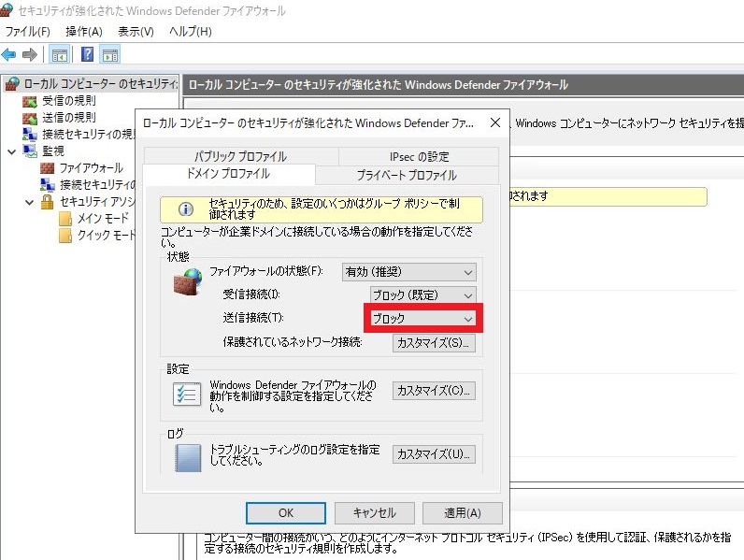The width and height of the screenshot is (744, 560).
Task: Select the ドメイン プロファイル tab
Action: (228, 174)
